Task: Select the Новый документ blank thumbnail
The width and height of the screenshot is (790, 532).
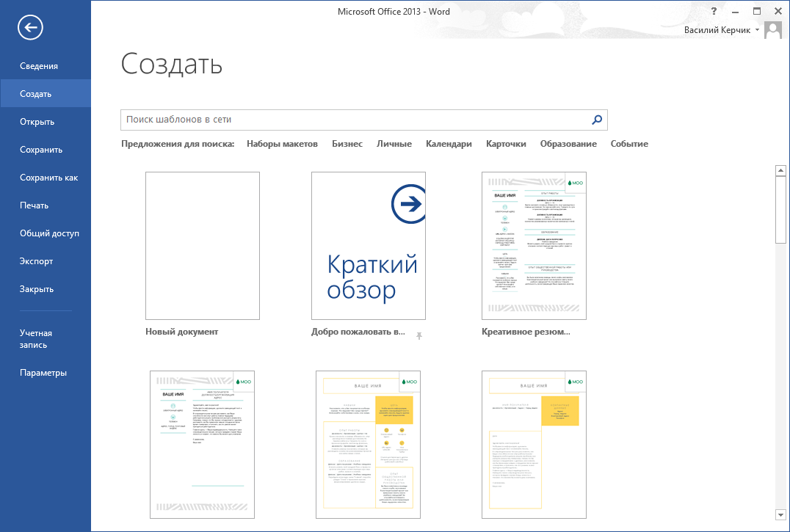Action: tap(203, 246)
